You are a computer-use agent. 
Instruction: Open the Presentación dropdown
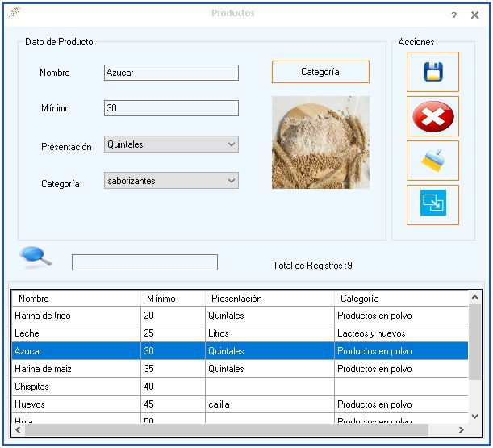pyautogui.click(x=171, y=144)
